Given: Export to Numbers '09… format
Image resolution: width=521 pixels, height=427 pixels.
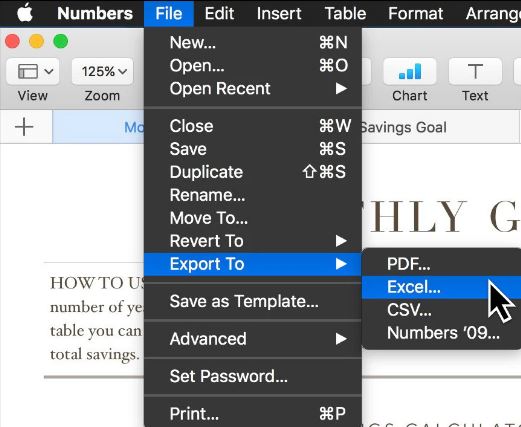Looking at the screenshot, I should tap(441, 333).
